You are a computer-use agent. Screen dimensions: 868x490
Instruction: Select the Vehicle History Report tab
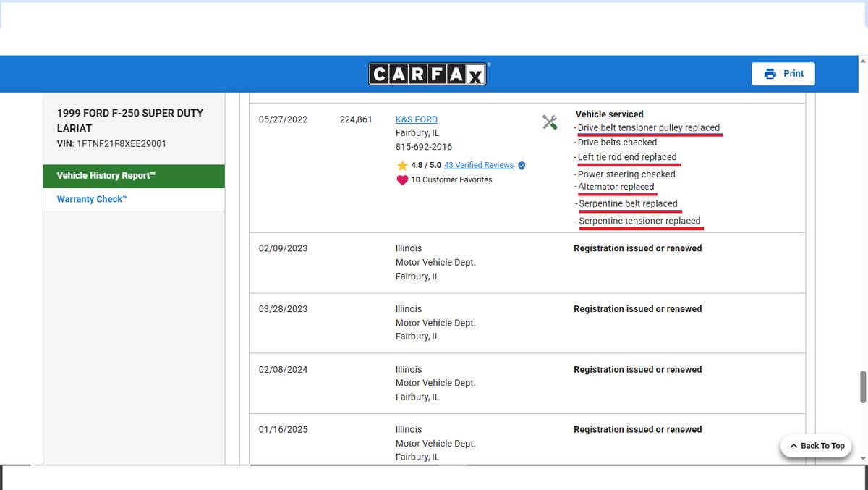click(x=134, y=176)
